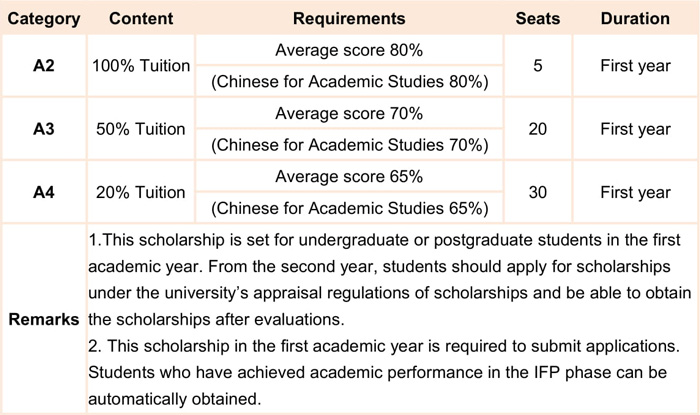This screenshot has width=700, height=415.
Task: Select the 50% Tuition cell
Action: tap(141, 129)
